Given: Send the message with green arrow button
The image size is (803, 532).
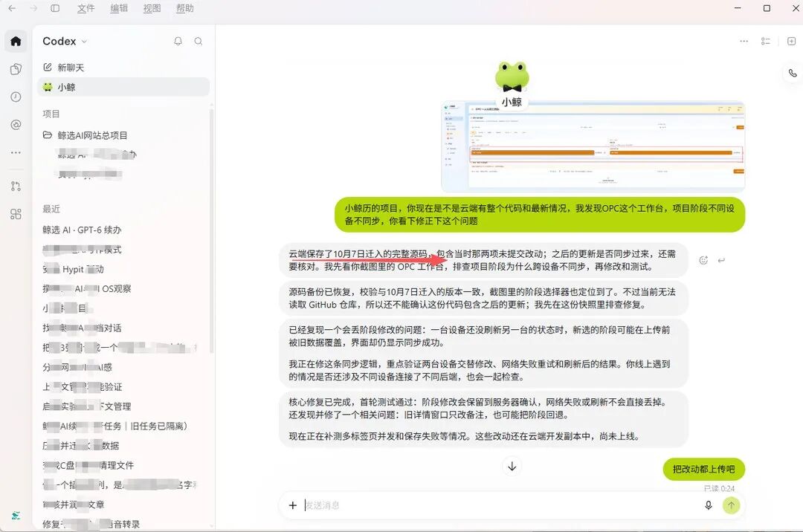Looking at the screenshot, I should [732, 505].
